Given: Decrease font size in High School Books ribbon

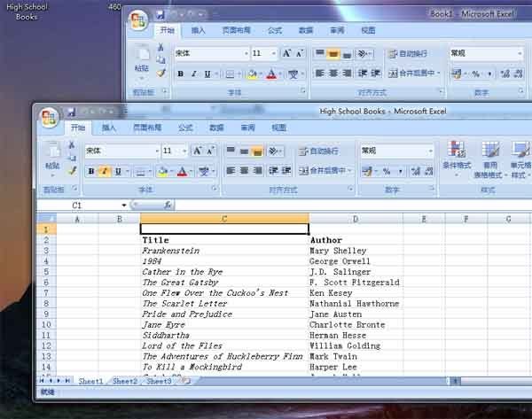Looking at the screenshot, I should pos(210,151).
